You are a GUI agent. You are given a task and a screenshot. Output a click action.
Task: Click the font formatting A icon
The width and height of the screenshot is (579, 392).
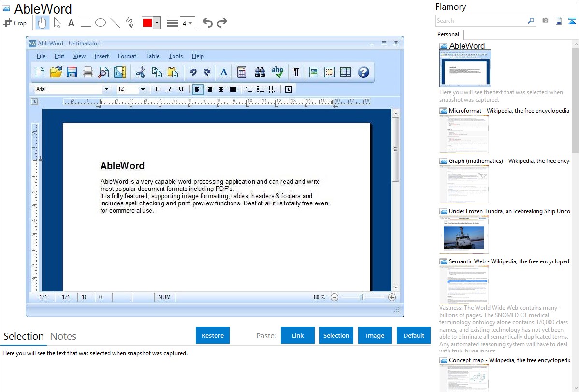[223, 72]
